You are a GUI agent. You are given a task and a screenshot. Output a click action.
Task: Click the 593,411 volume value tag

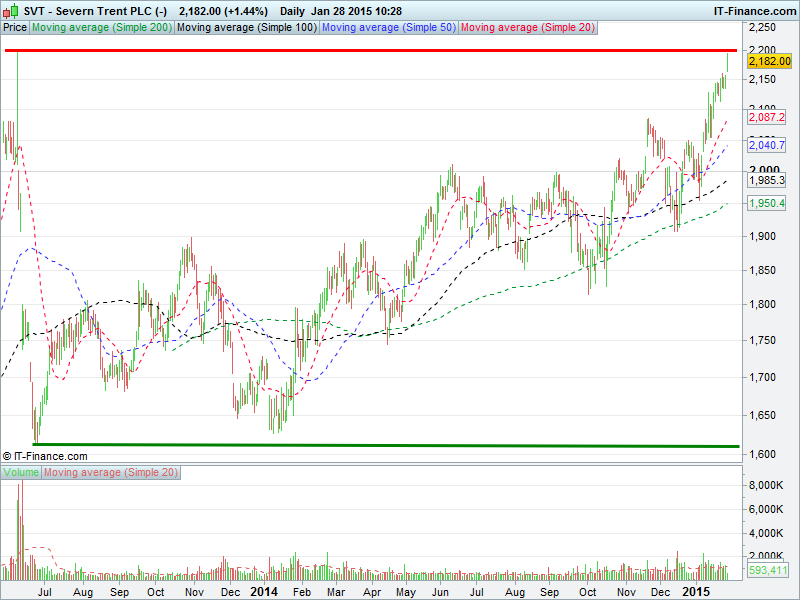767,571
